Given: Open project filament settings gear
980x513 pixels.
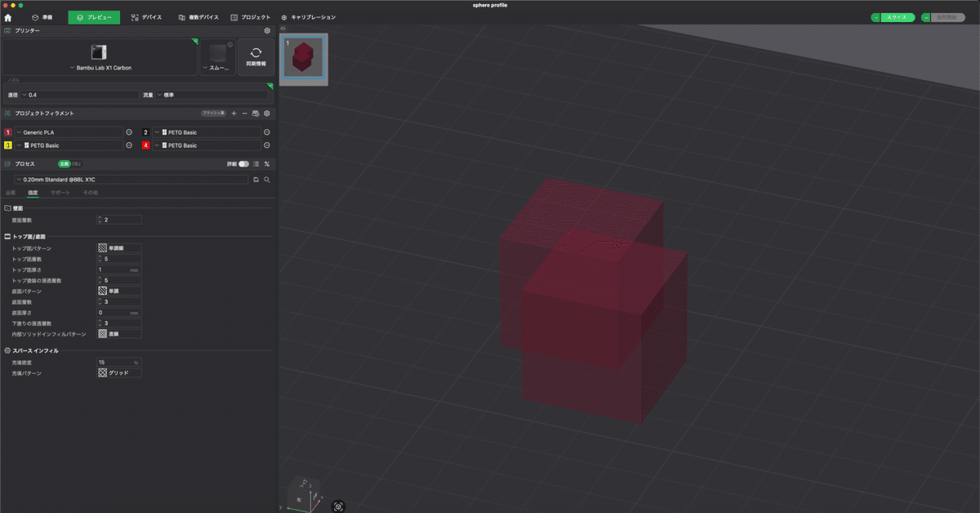Looking at the screenshot, I should pyautogui.click(x=266, y=114).
